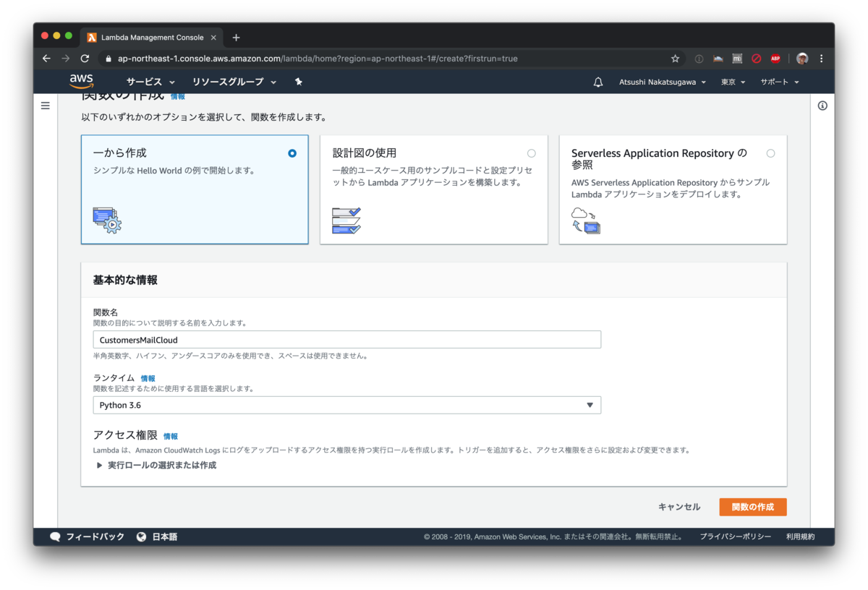Open the hamburger side menu
Image resolution: width=868 pixels, height=590 pixels.
point(46,106)
